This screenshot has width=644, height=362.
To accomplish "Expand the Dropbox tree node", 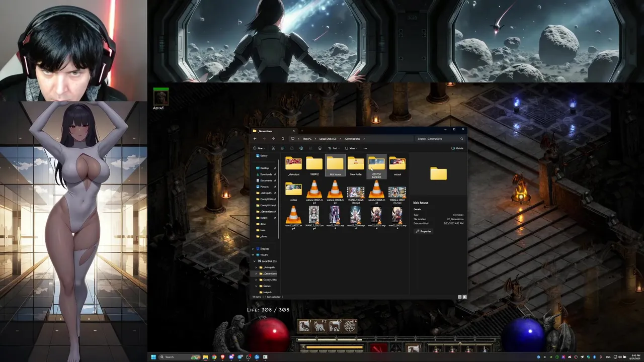I will pyautogui.click(x=253, y=248).
